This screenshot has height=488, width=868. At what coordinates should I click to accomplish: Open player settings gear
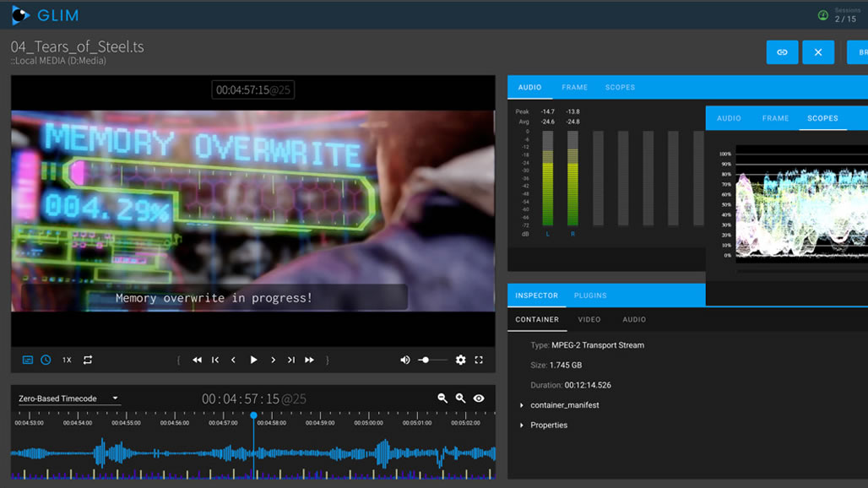[x=460, y=361]
